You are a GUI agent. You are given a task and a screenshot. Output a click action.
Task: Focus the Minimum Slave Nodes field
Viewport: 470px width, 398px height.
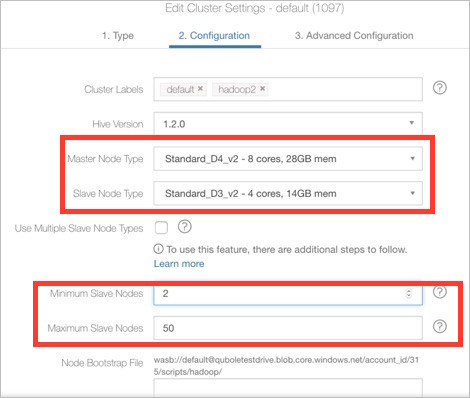click(288, 294)
